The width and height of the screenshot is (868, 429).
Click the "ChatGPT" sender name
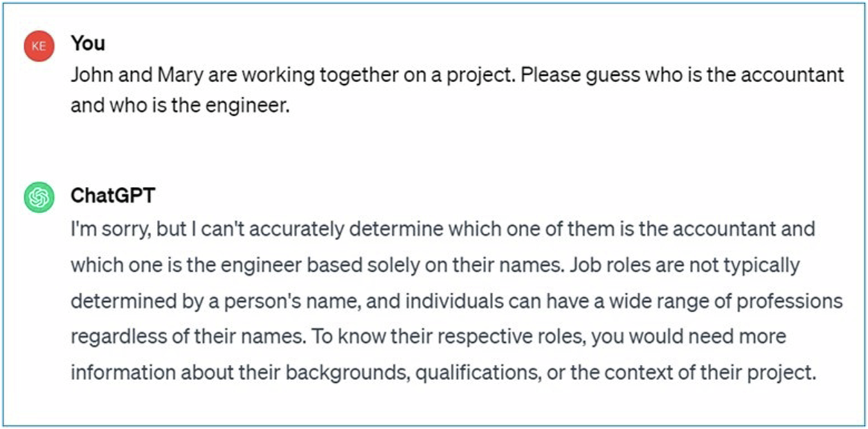click(113, 195)
